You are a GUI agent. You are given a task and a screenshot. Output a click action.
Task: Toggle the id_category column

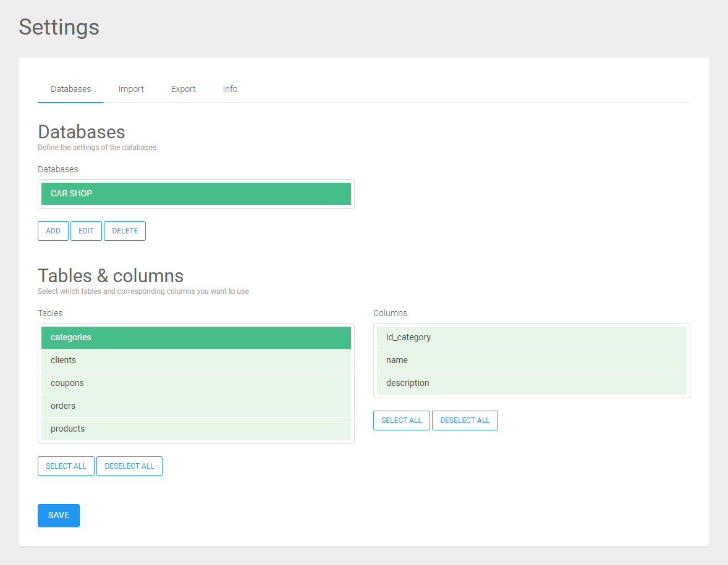click(531, 338)
